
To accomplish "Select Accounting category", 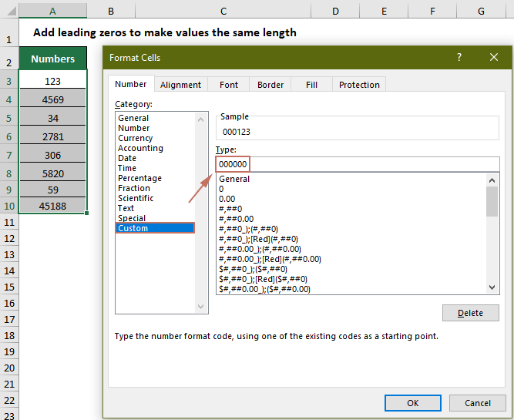I will 140,148.
